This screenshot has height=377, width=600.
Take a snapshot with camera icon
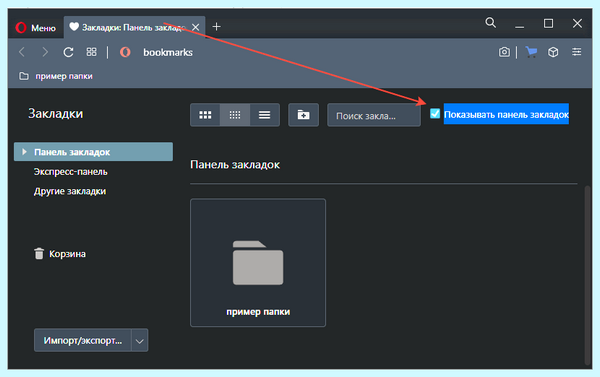click(x=504, y=52)
